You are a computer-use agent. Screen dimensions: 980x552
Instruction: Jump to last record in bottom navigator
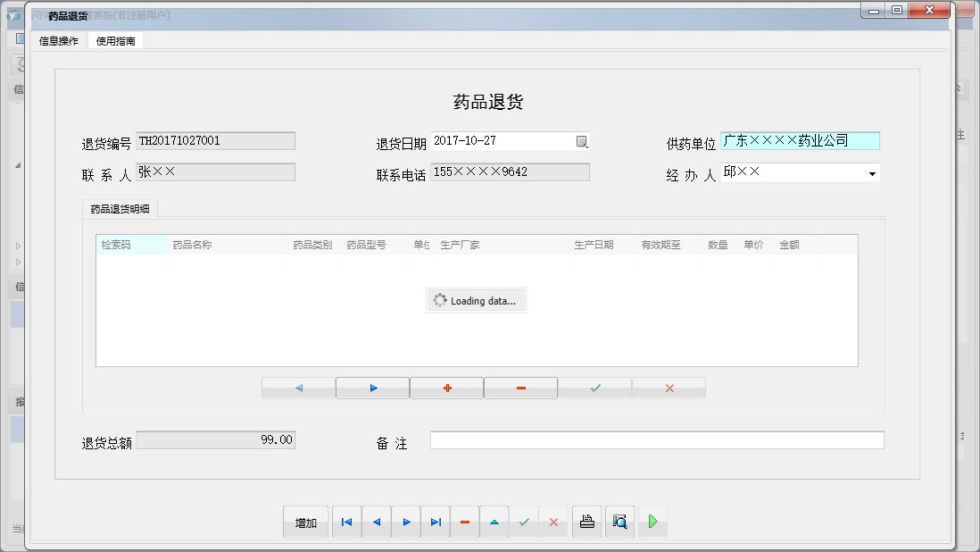point(436,523)
